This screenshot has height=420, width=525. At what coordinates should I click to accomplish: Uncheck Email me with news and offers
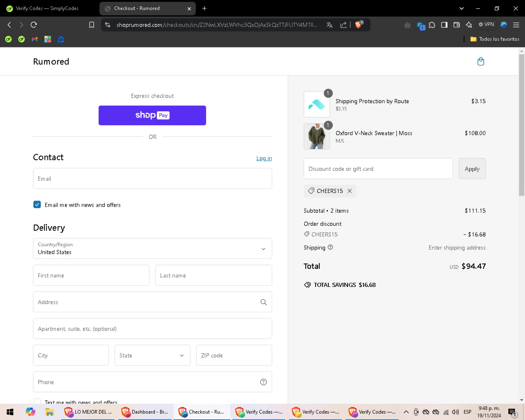pyautogui.click(x=37, y=205)
